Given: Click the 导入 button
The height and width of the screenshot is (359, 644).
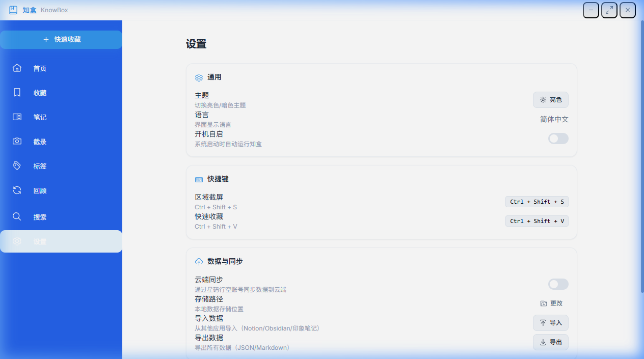Looking at the screenshot, I should tap(551, 323).
